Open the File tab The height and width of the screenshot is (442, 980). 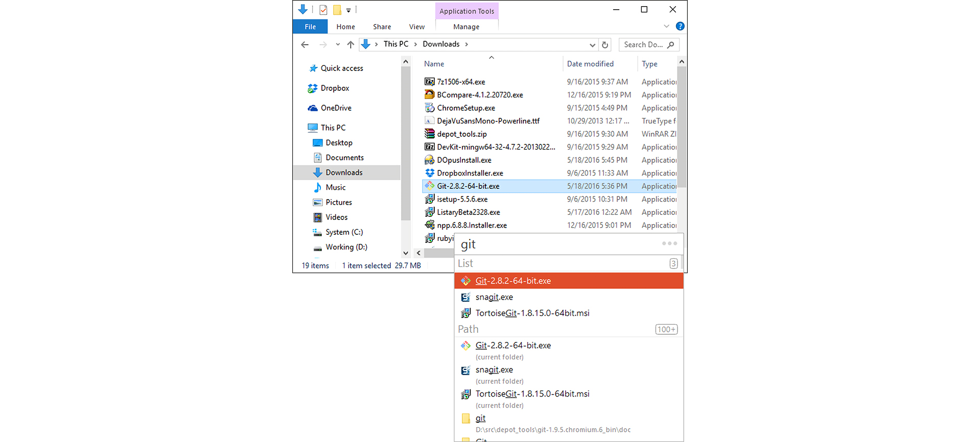click(x=310, y=27)
